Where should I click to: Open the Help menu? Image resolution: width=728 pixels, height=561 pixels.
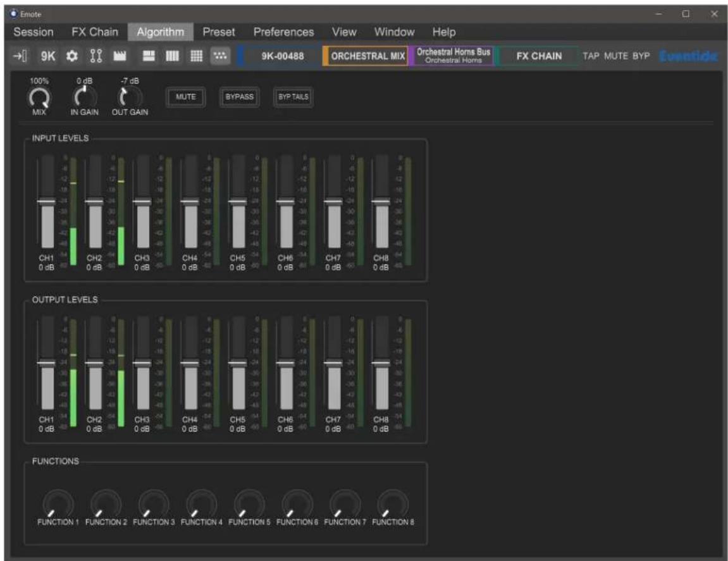pyautogui.click(x=444, y=32)
